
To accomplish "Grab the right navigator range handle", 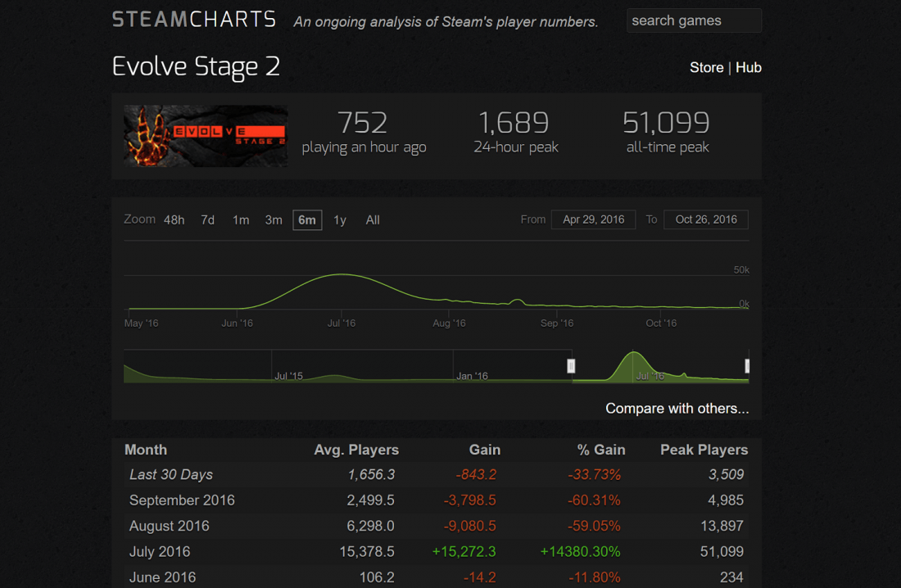I will 747,366.
